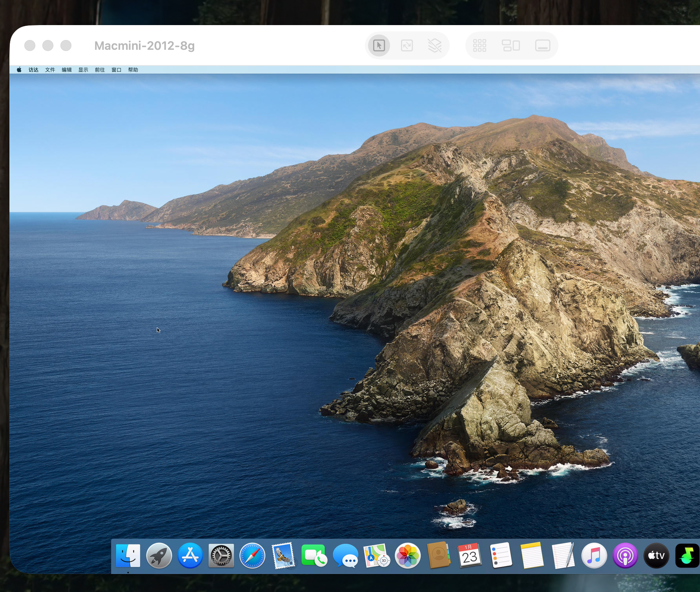Image resolution: width=700 pixels, height=592 pixels.
Task: Open Messages from the Dock
Action: (x=346, y=556)
